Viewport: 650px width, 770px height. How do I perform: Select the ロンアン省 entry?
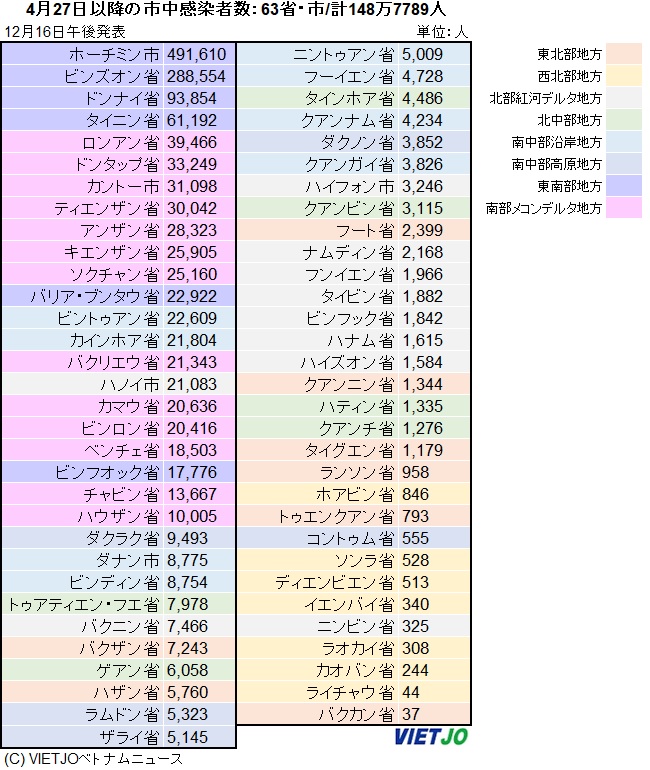click(x=120, y=142)
